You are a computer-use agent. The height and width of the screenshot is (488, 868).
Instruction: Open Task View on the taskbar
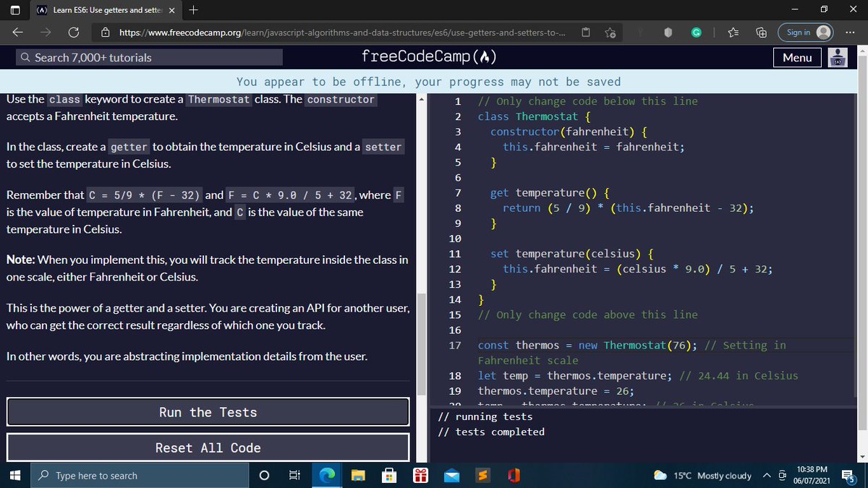(294, 475)
